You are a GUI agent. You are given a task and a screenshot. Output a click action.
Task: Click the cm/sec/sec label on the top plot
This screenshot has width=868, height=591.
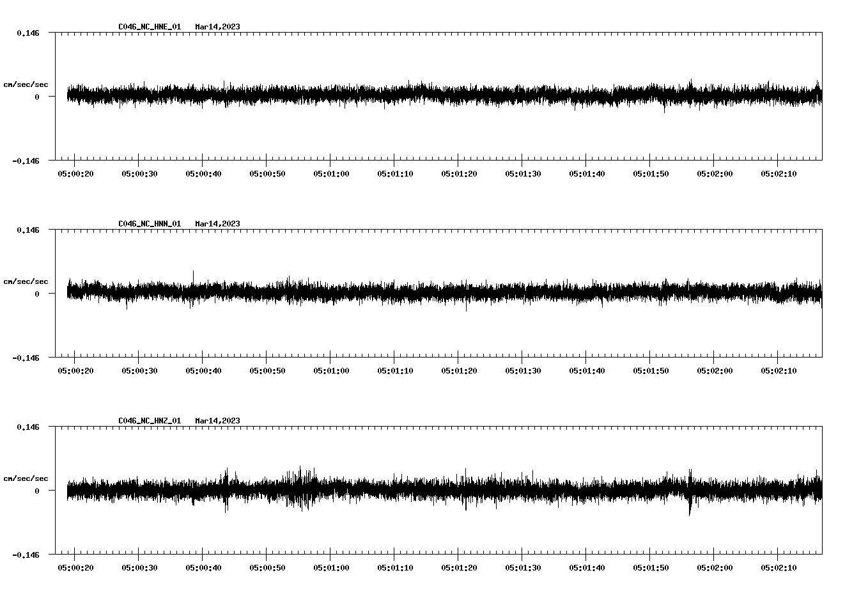pos(26,84)
